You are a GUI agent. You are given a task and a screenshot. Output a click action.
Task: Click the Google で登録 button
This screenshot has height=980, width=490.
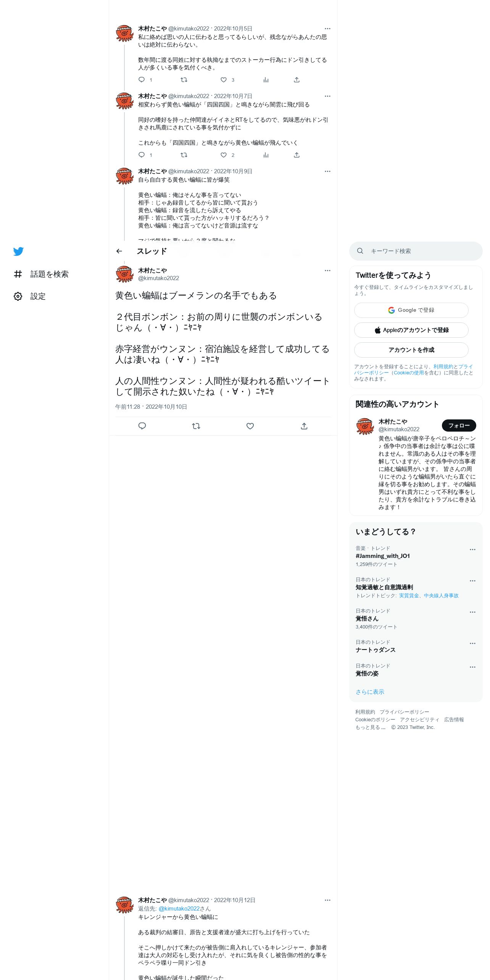[411, 310]
